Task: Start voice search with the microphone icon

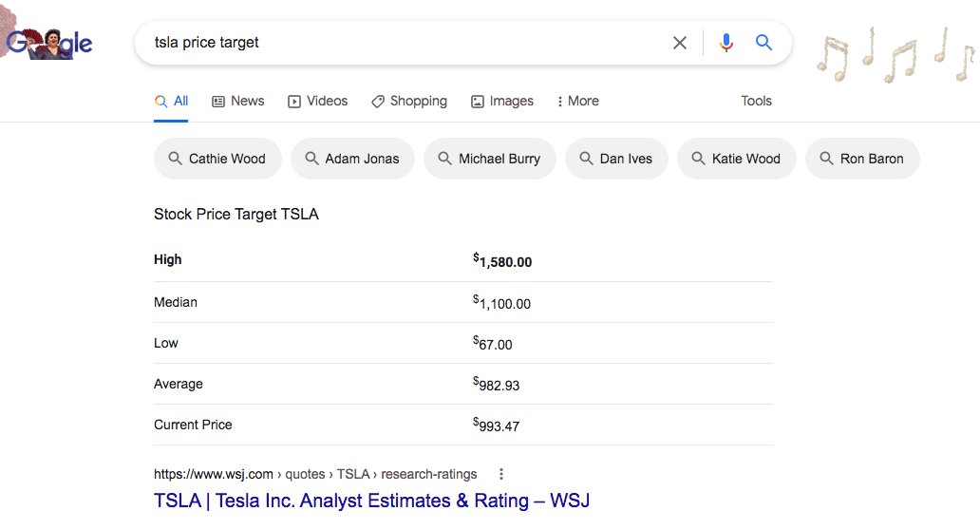Action: point(726,43)
